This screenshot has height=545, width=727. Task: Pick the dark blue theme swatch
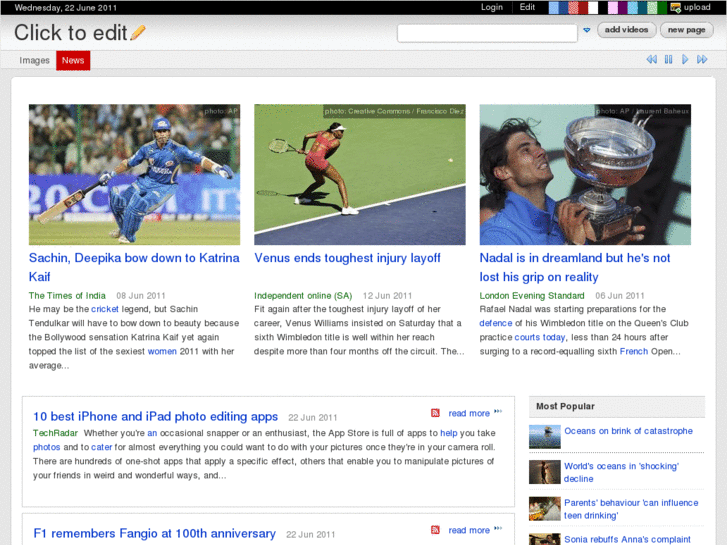click(563, 7)
